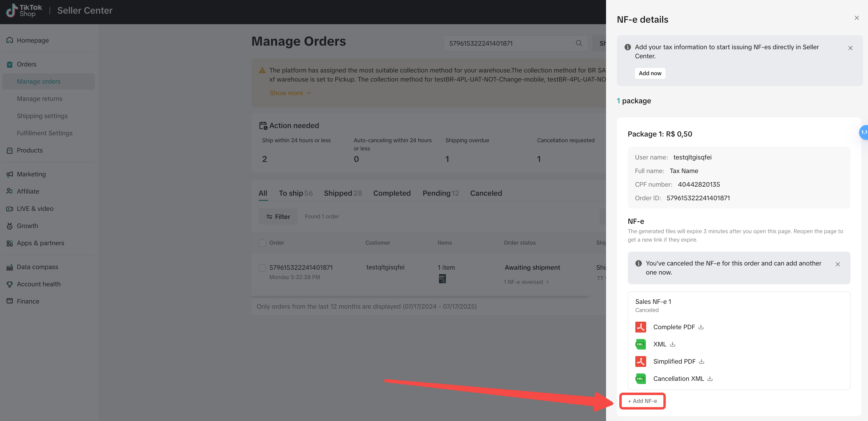Select the order 579615322241401871 checkbox
Image resolution: width=868 pixels, height=421 pixels.
(262, 268)
